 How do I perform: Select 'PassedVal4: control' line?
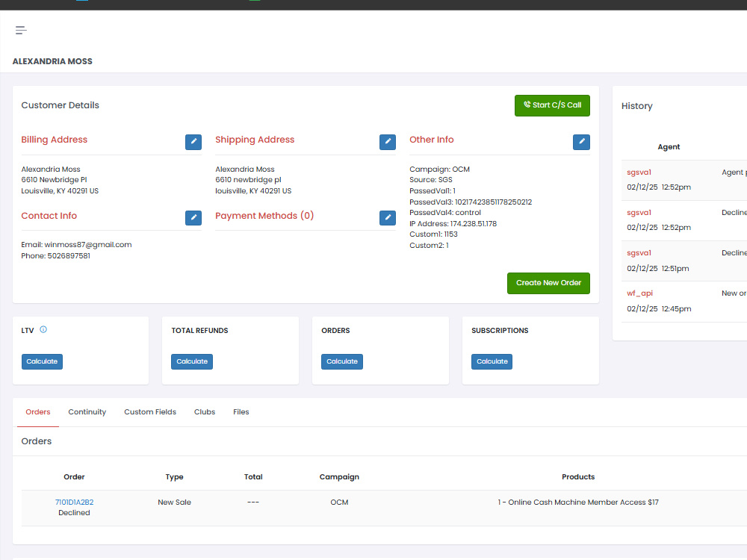tap(445, 212)
